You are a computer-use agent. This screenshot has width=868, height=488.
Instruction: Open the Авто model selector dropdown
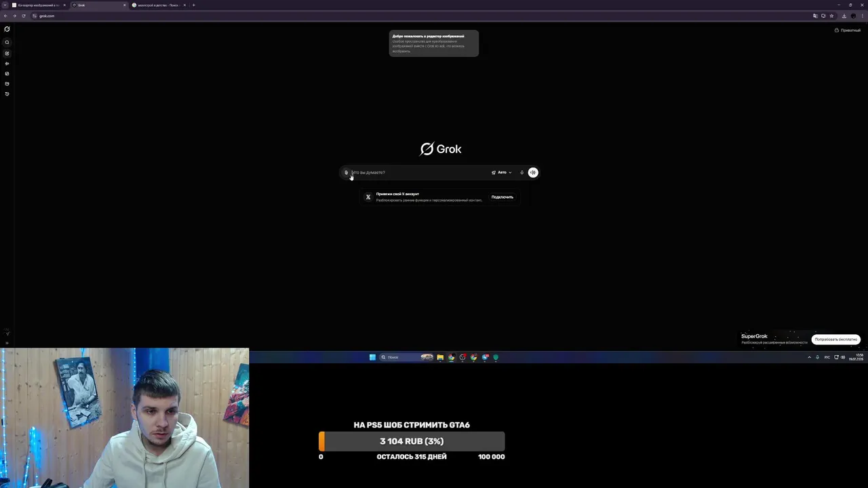tap(502, 172)
